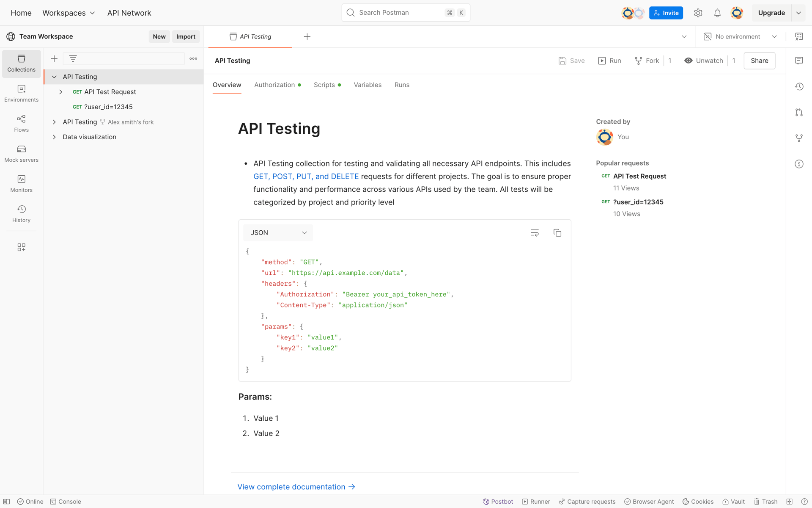Open Mock servers in the sidebar
This screenshot has height=508, width=812.
(21, 154)
